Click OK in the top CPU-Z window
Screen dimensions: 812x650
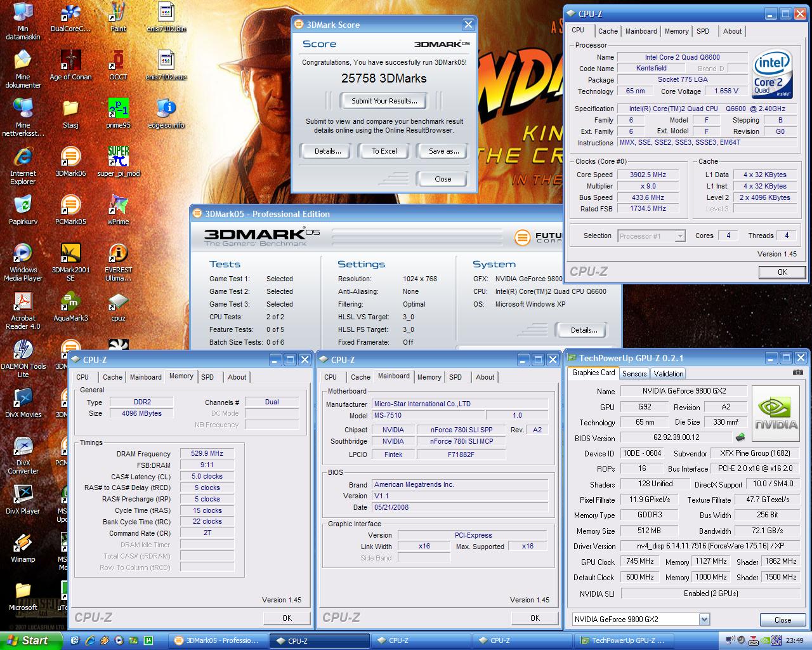click(x=782, y=272)
